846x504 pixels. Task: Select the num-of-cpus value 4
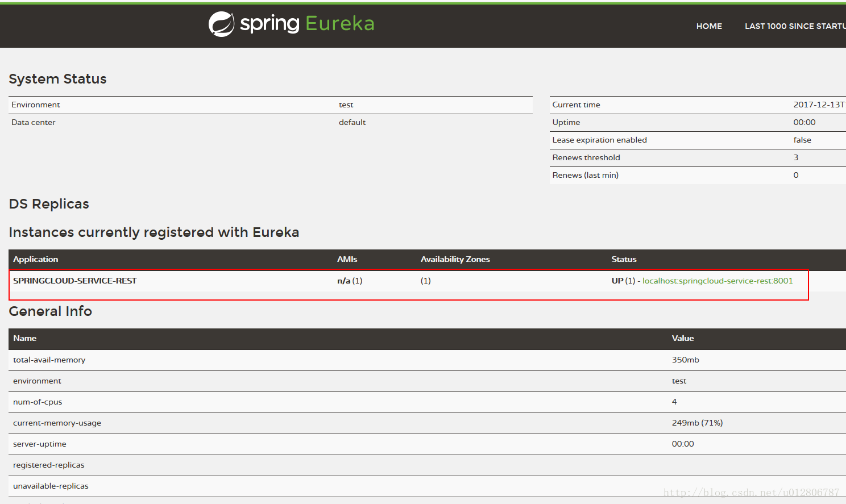tap(674, 402)
